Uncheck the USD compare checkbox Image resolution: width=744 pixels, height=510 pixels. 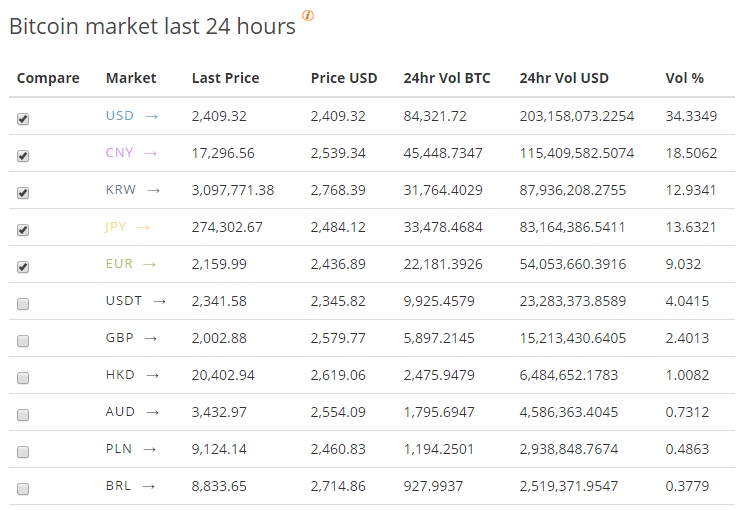23,119
